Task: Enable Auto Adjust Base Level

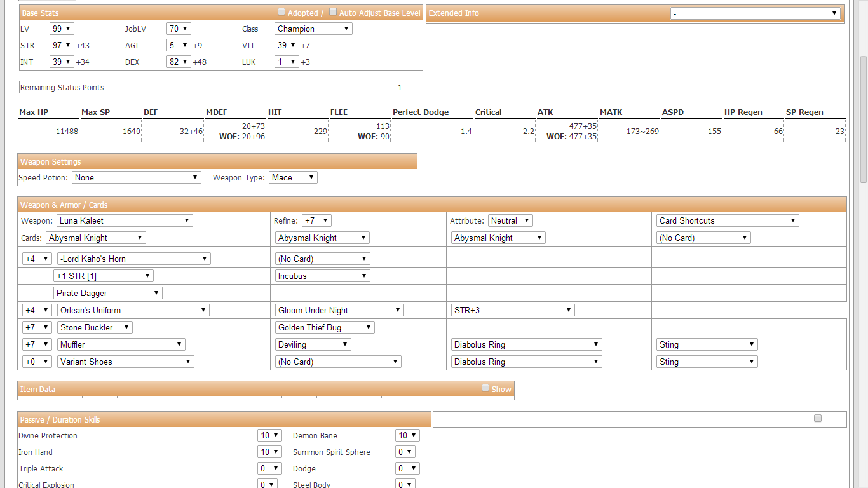Action: (x=332, y=11)
